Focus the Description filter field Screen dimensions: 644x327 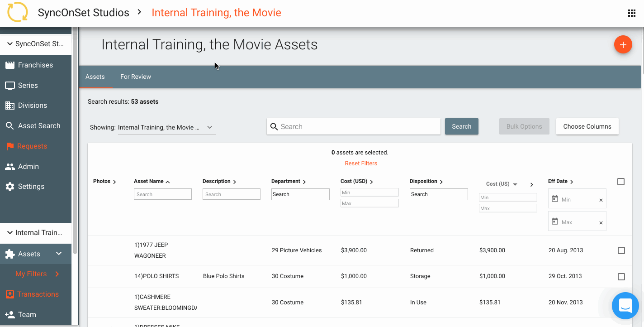232,194
